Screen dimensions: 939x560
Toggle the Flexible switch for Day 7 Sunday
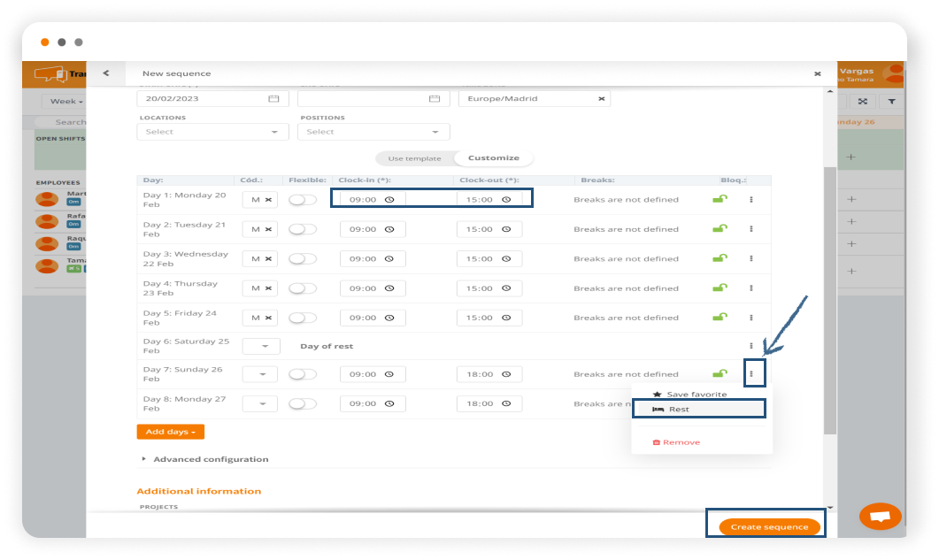pos(303,374)
